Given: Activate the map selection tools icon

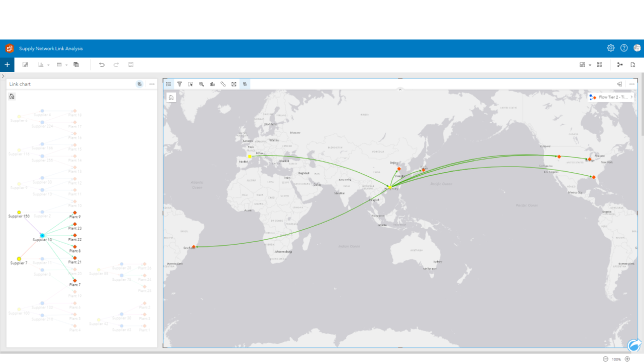Looking at the screenshot, I should [191, 84].
